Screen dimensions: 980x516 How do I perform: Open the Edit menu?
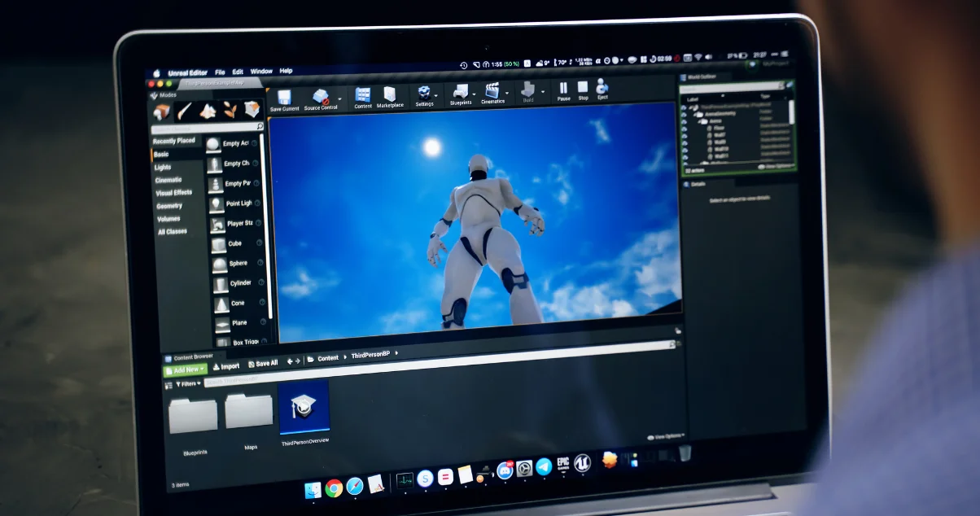click(238, 72)
